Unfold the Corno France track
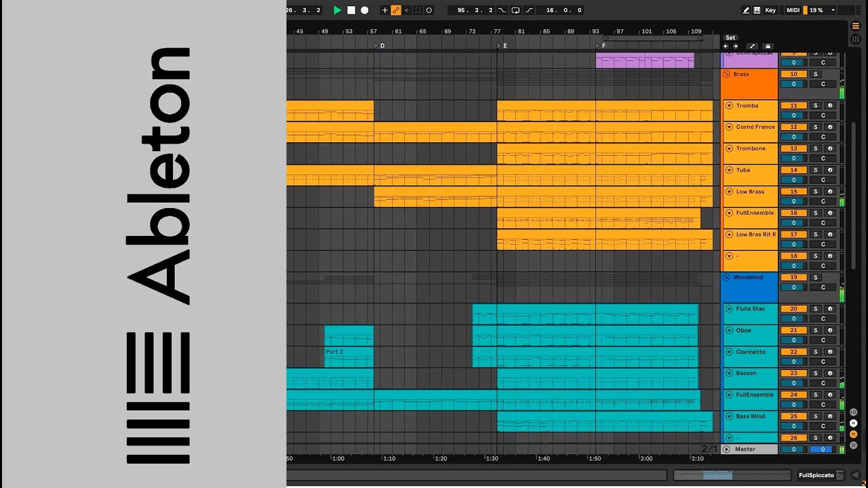868x488 pixels. pos(729,127)
